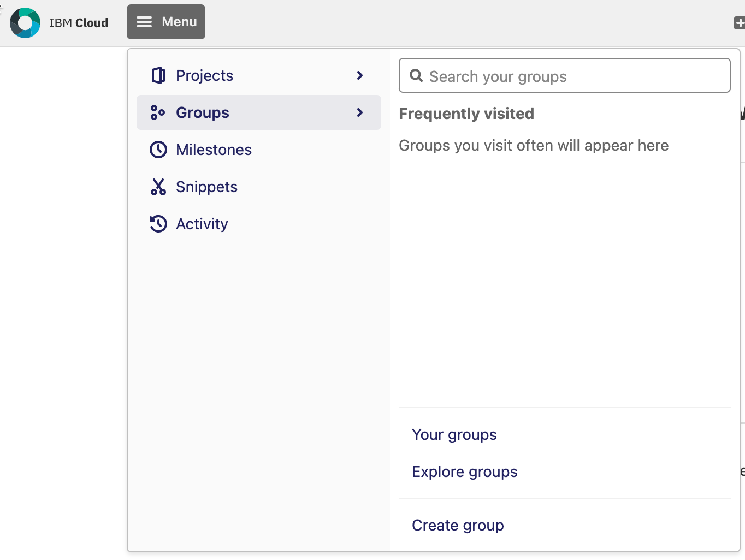
Task: Click the magnifying glass in the search field
Action: [x=416, y=75]
